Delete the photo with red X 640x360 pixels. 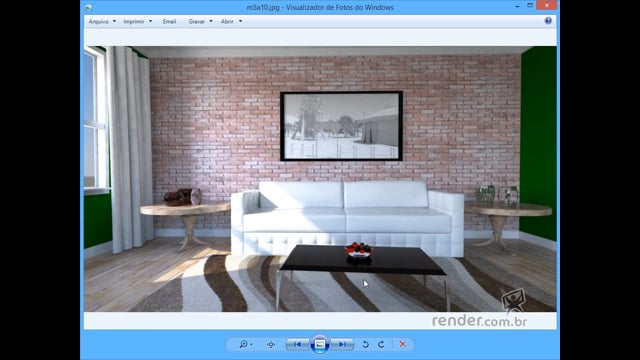[402, 344]
